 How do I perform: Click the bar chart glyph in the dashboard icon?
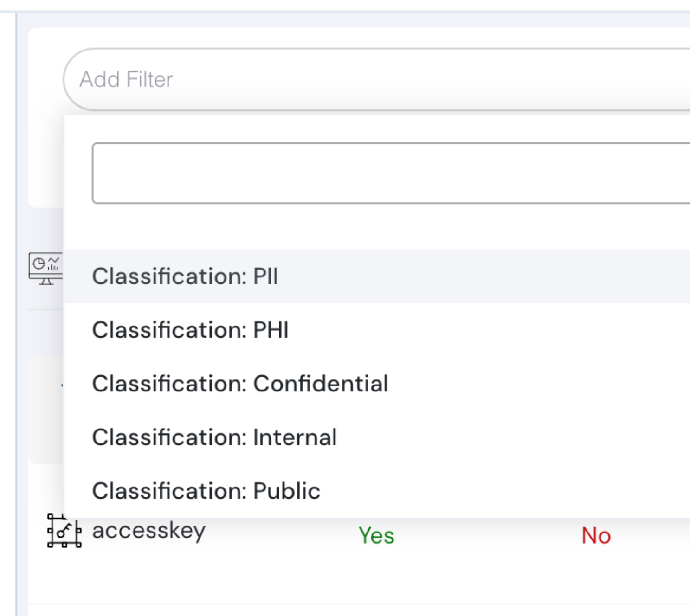coord(53,268)
